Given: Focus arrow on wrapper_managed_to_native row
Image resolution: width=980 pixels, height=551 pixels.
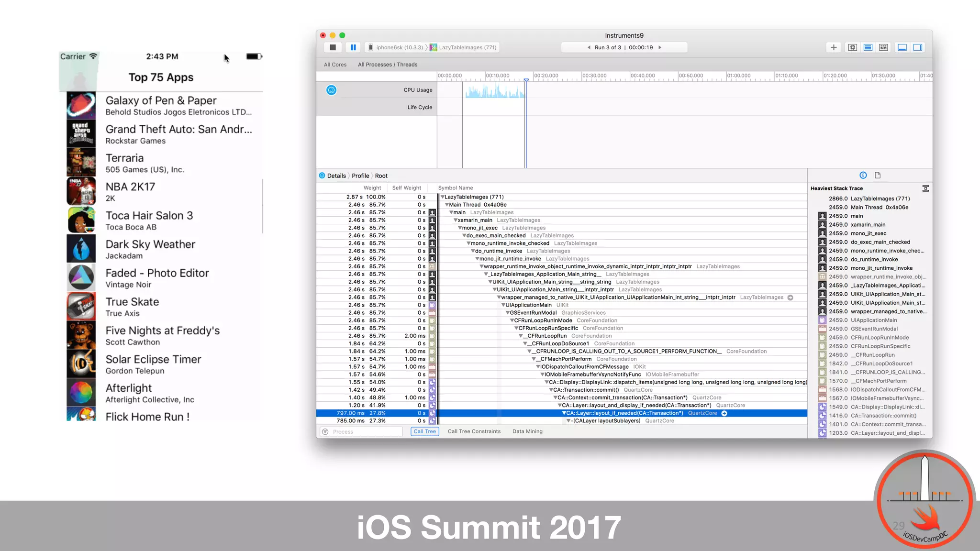Looking at the screenshot, I should coord(791,298).
